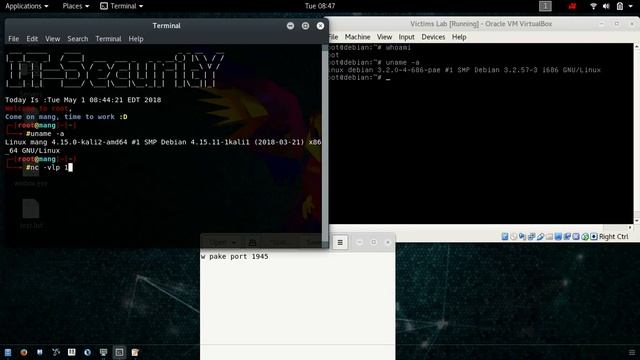
Task: Click the 'uname -a' output line in VirtualBox guest
Action: (x=464, y=70)
